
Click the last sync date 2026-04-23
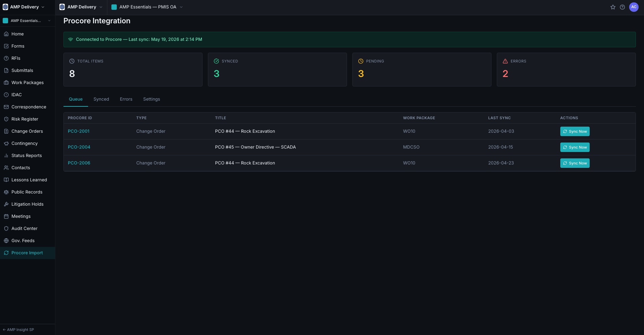pyautogui.click(x=501, y=163)
